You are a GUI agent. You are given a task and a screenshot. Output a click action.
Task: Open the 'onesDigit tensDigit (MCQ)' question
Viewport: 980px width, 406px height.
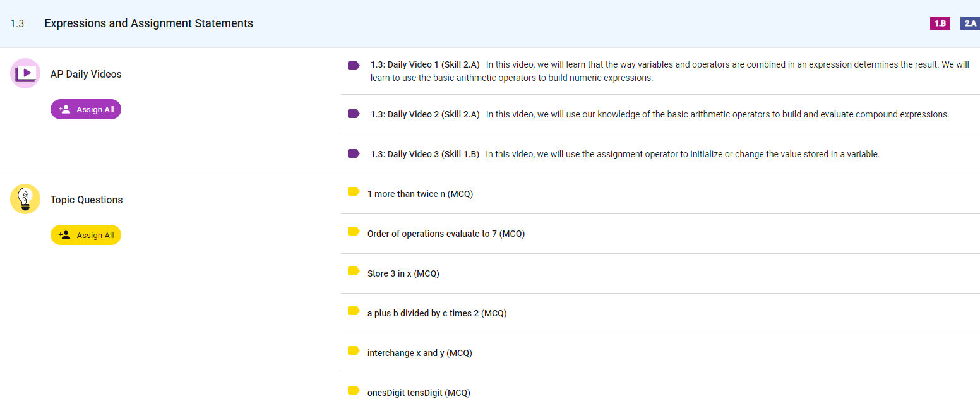tap(419, 393)
